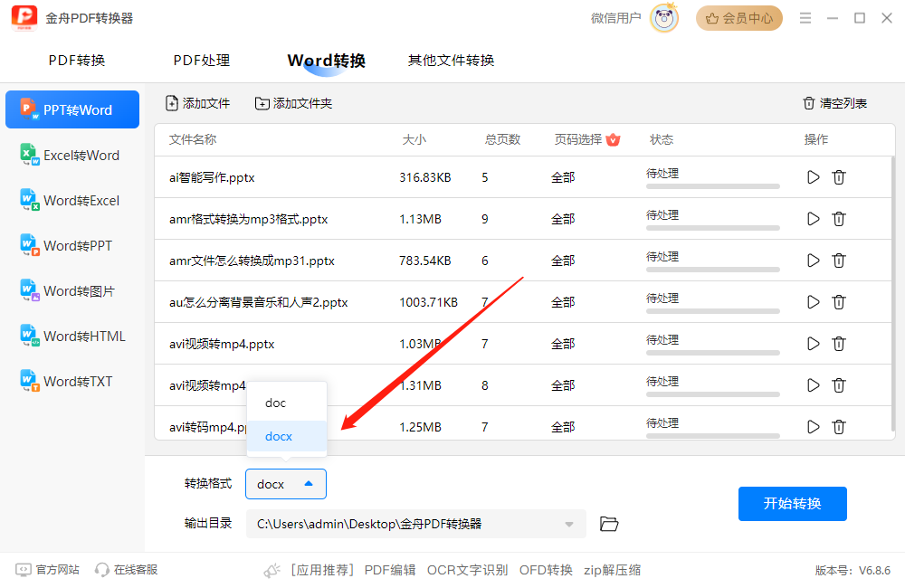
Task: Start conversion for the 1.31MB file
Action: pyautogui.click(x=814, y=384)
